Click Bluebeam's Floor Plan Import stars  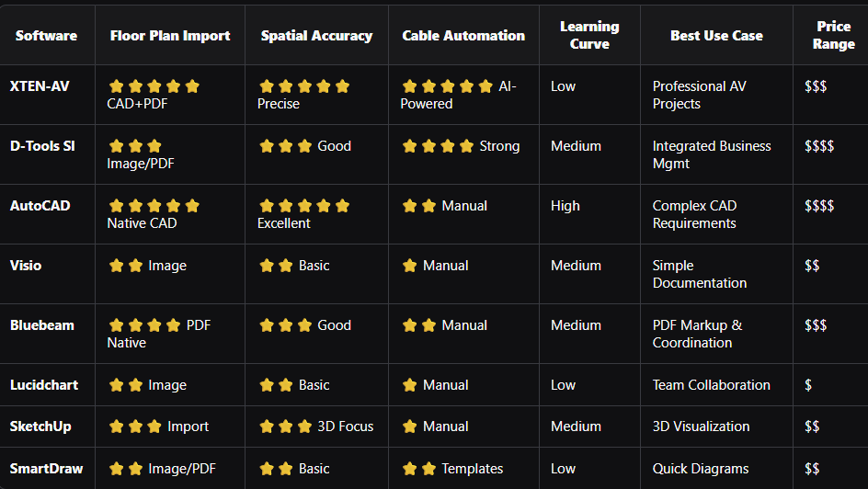point(145,325)
